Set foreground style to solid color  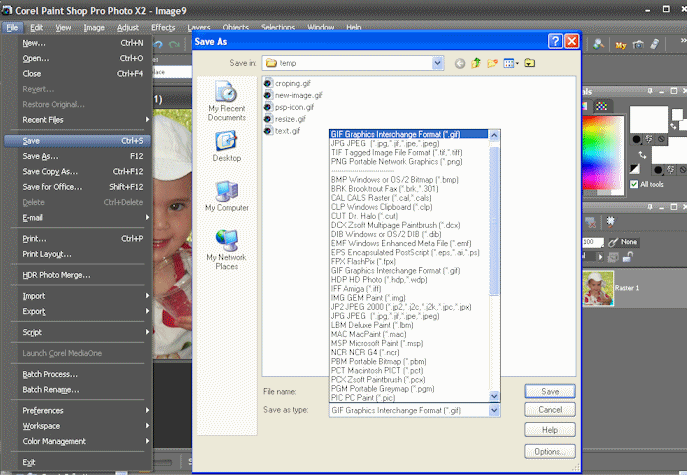pos(637,139)
